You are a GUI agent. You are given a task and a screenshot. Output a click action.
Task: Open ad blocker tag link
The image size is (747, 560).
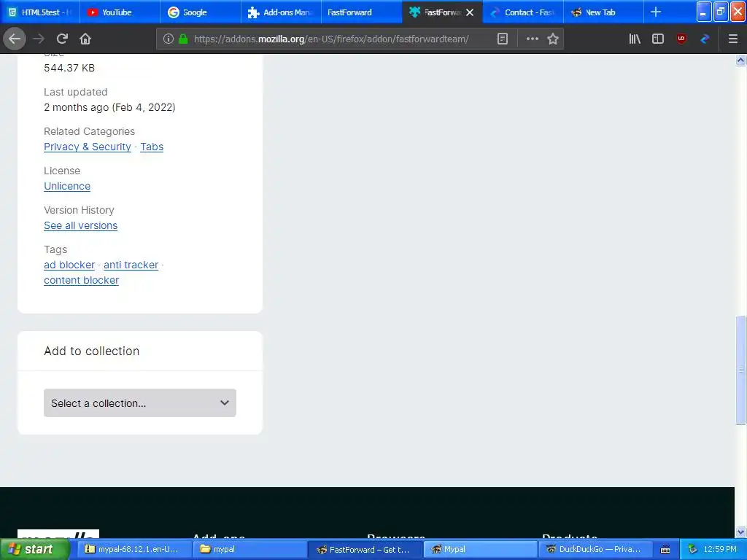click(69, 265)
